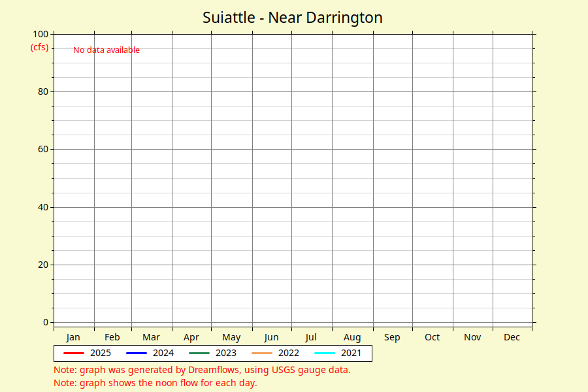Click the red 2025 legend line
The height and width of the screenshot is (392, 588).
[x=74, y=353]
